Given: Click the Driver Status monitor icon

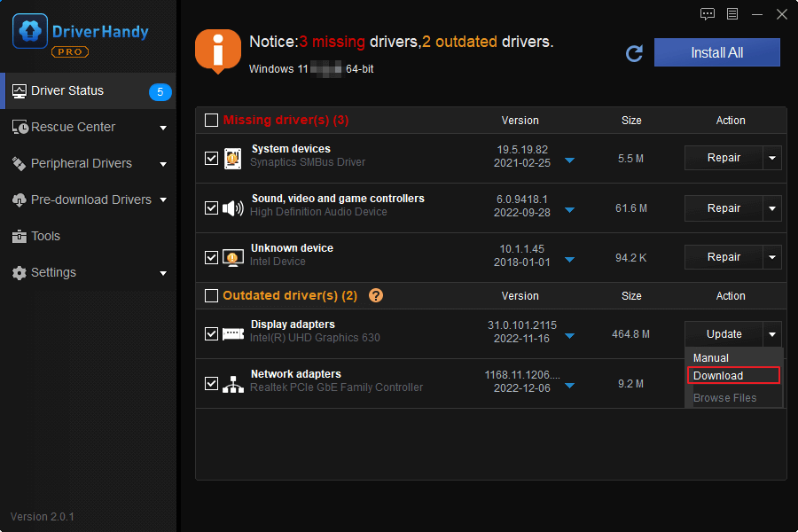Looking at the screenshot, I should pos(20,91).
